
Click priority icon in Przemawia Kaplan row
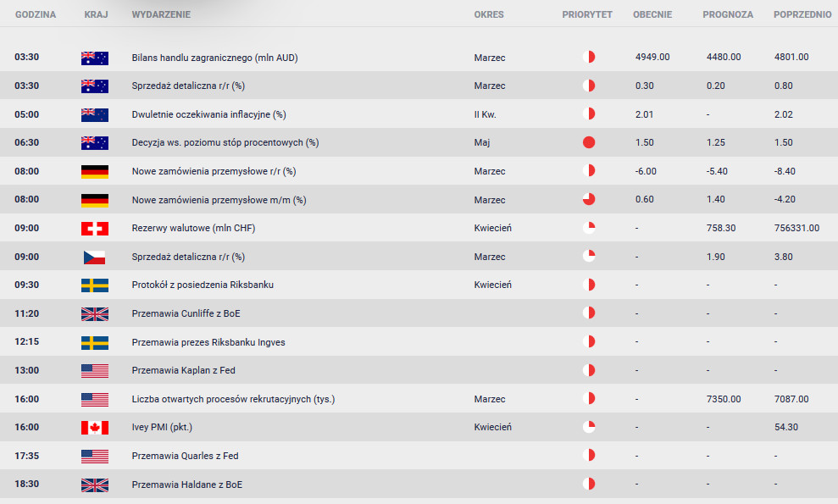click(589, 370)
